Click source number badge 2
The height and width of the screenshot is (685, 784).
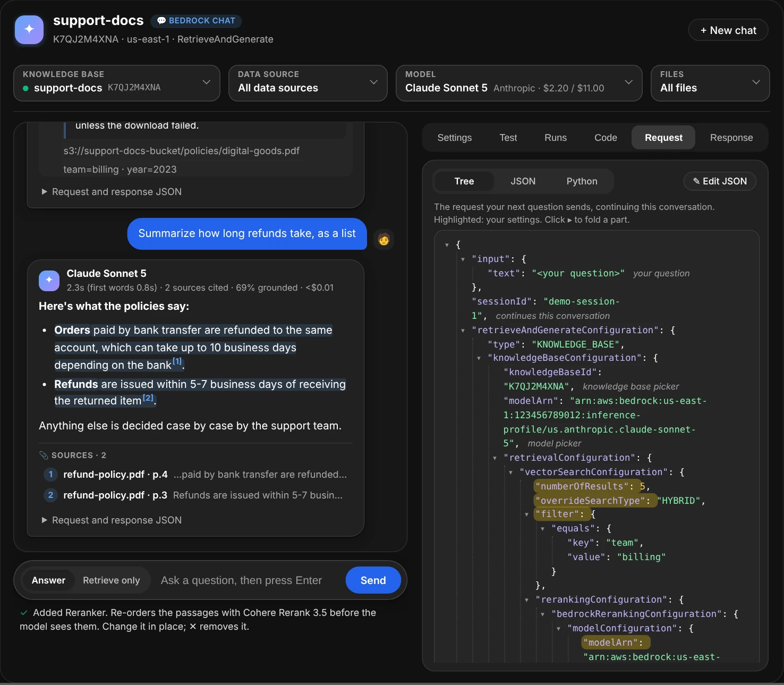pos(50,495)
